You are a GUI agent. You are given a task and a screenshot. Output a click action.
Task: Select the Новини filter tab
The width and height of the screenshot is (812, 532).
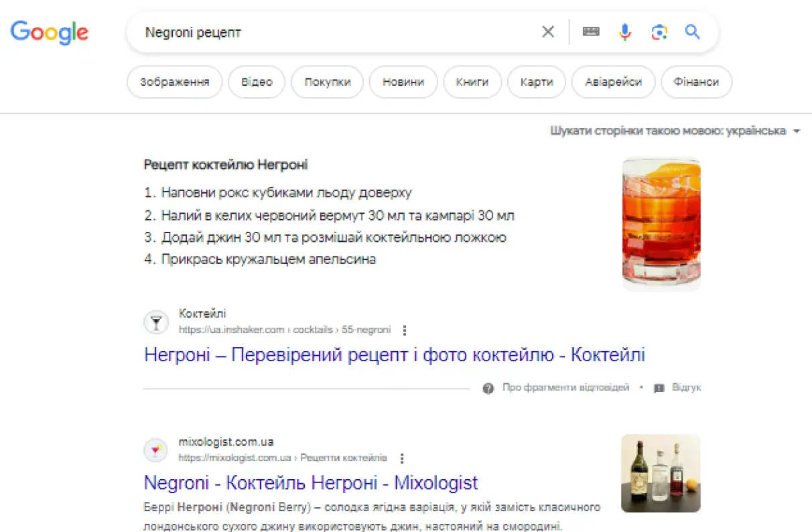click(x=403, y=82)
